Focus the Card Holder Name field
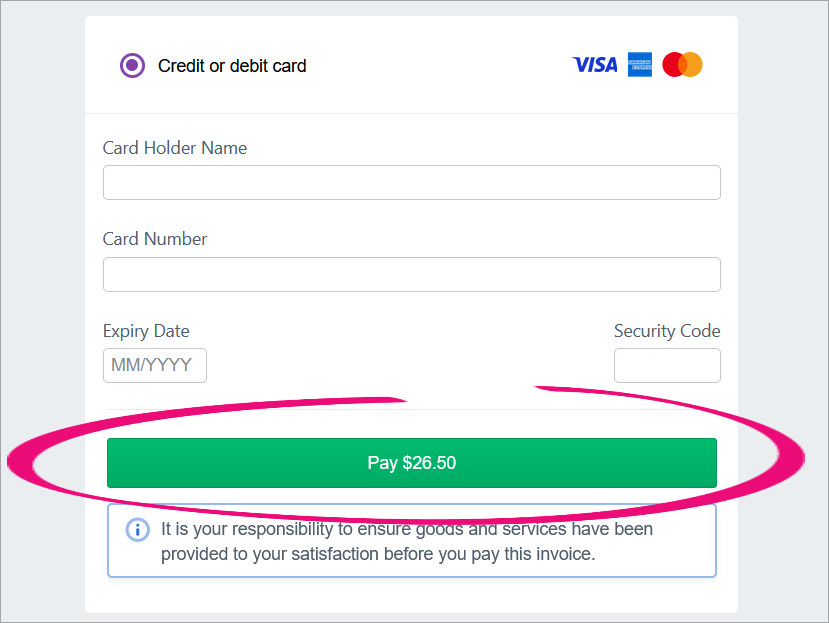This screenshot has height=623, width=829. tap(411, 183)
